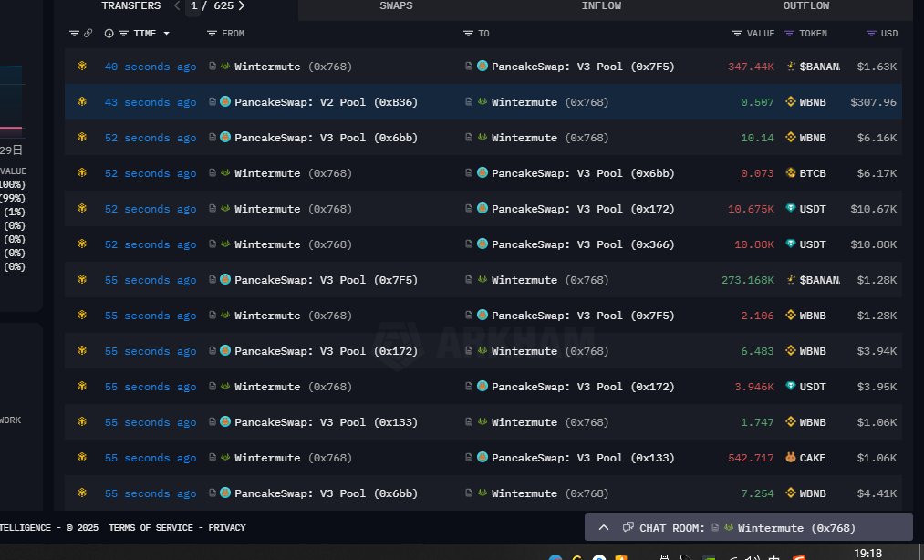
Task: Click the WBNB token icon on the 0.507 row
Action: click(791, 101)
